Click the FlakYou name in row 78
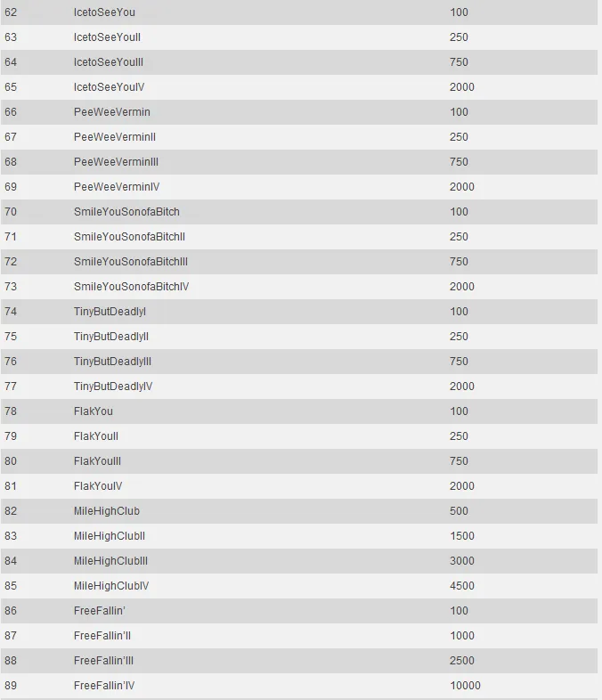Viewport: 602px width, 700px height. tap(94, 411)
